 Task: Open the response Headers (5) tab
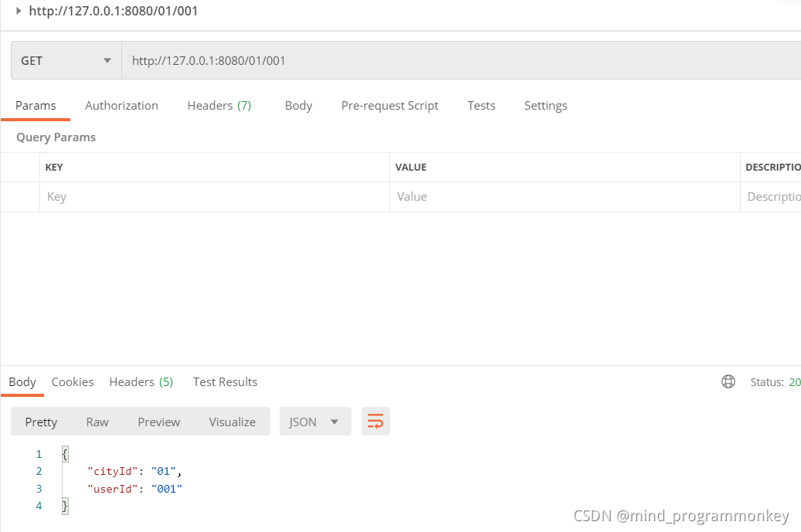[x=141, y=382]
